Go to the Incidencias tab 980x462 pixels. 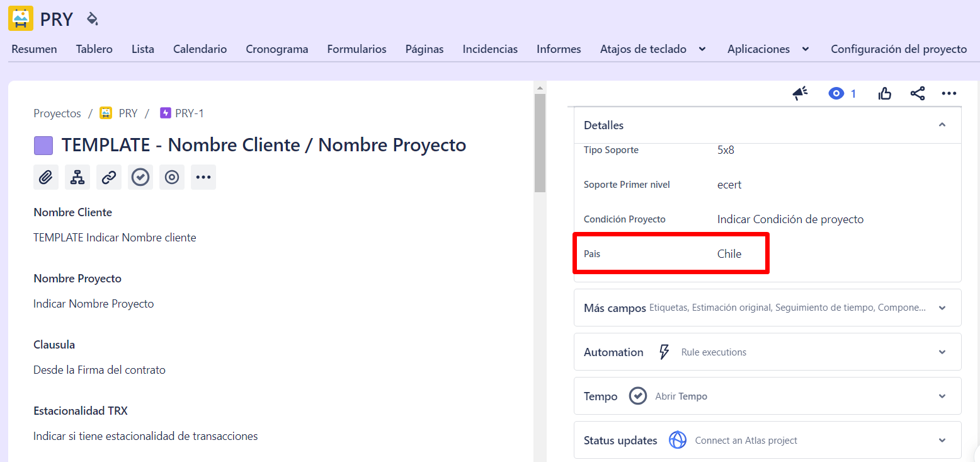click(490, 49)
